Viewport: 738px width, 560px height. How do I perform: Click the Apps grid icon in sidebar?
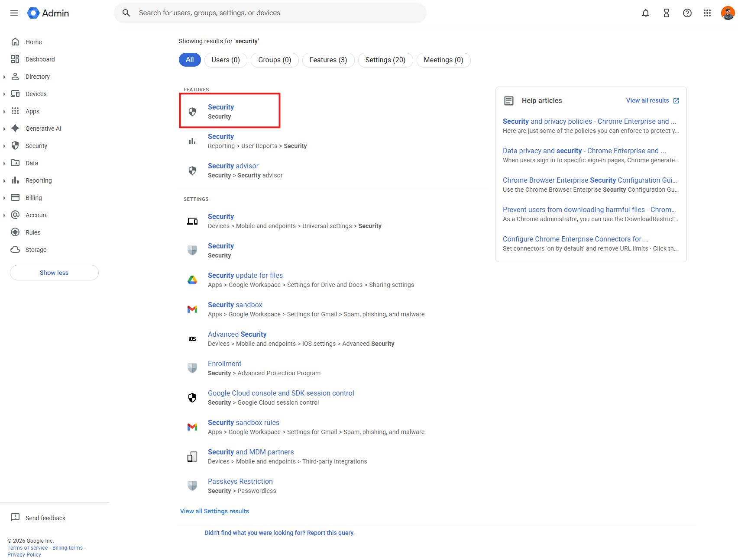coord(15,111)
